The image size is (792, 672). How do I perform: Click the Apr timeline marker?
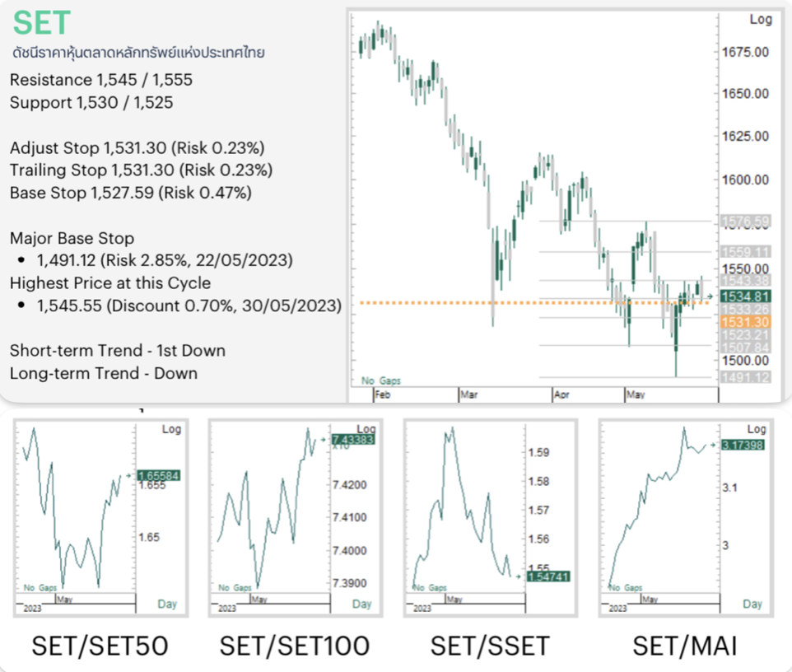point(561,394)
